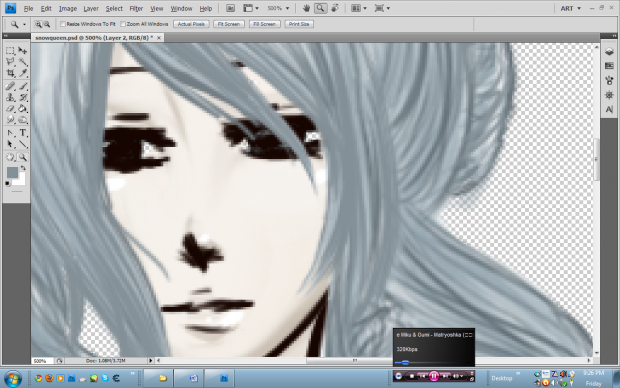Screen dimensions: 620x388
Task: Enable Resize Windows To Fit checkbox
Action: coord(62,24)
